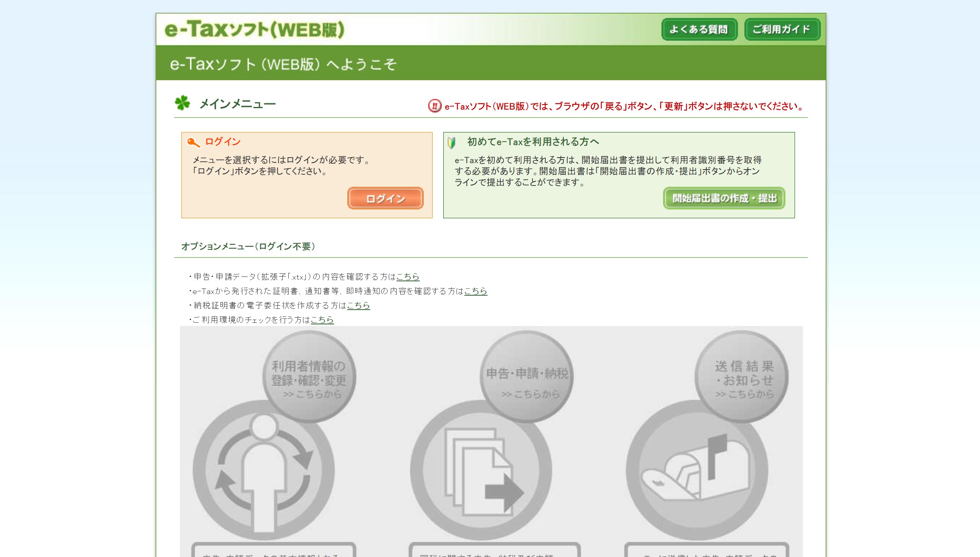The width and height of the screenshot is (980, 557).
Task: Click 開始届出書の作成・提出 button
Action: pos(724,198)
